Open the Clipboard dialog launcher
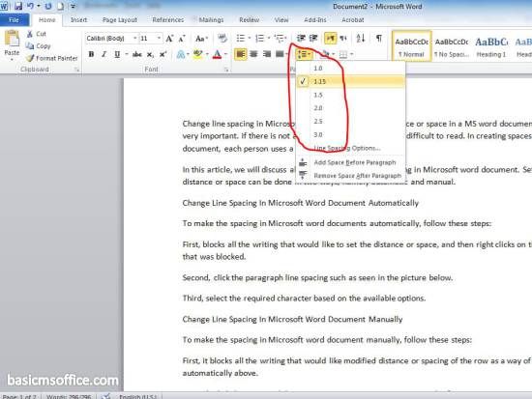The width and height of the screenshot is (532, 399). click(x=77, y=70)
